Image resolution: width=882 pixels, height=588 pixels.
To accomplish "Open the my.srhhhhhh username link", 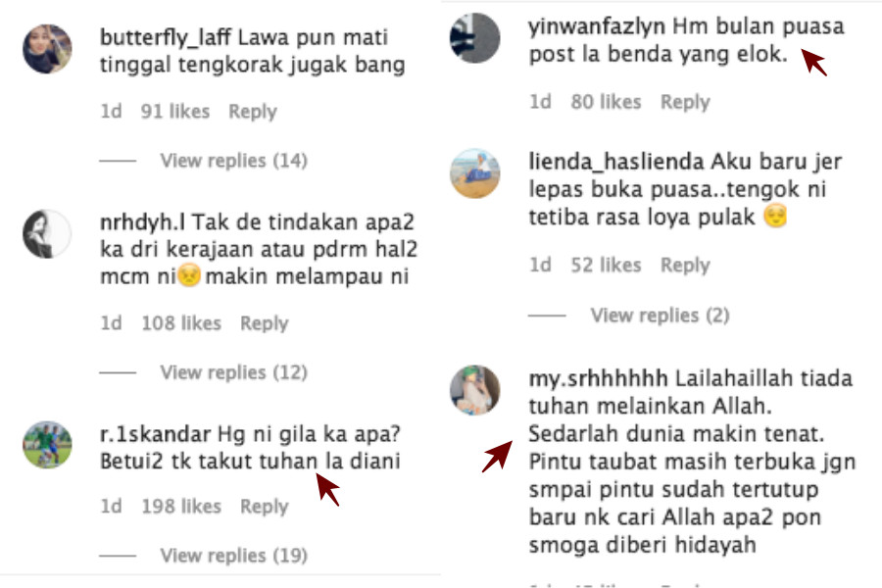I will click(598, 378).
